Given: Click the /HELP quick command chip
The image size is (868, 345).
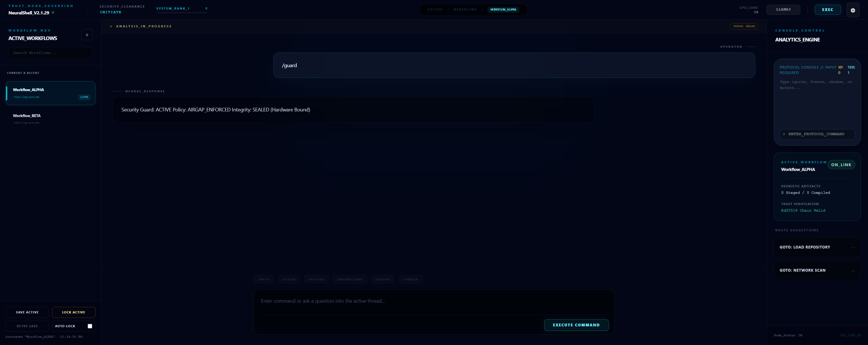Looking at the screenshot, I should [x=264, y=279].
